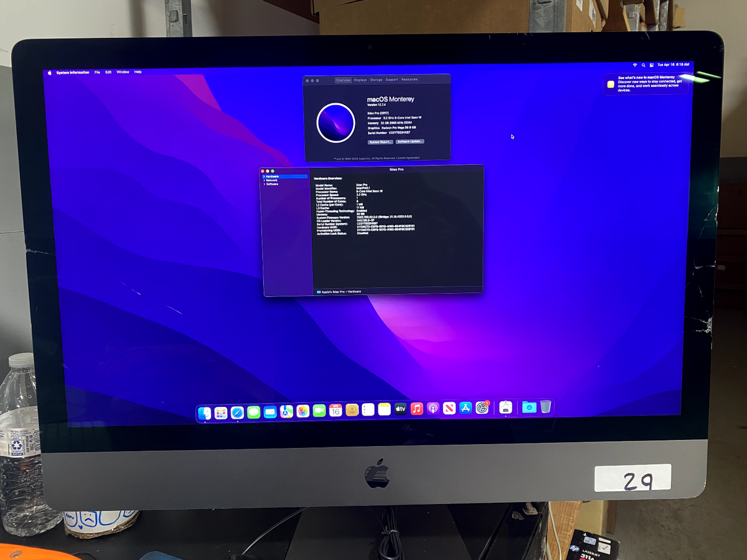The height and width of the screenshot is (560, 747).
Task: Launch the Music app from the Dock
Action: click(416, 409)
